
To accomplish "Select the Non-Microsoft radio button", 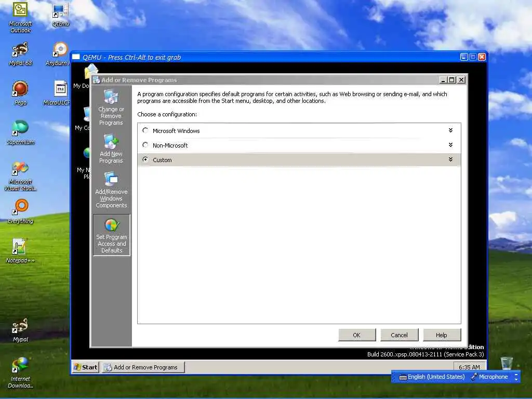I will [145, 145].
